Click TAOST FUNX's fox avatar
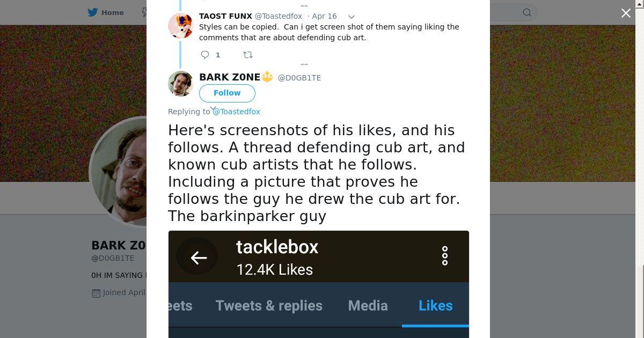 tap(180, 25)
